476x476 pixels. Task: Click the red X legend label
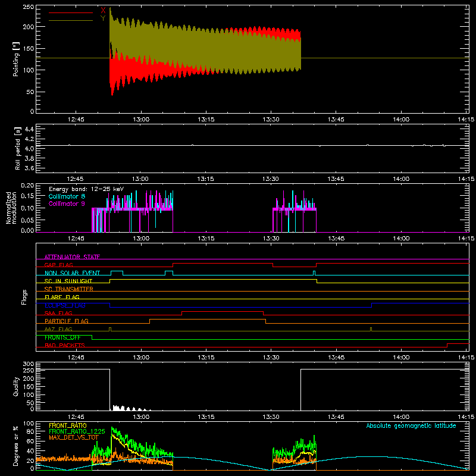(103, 10)
